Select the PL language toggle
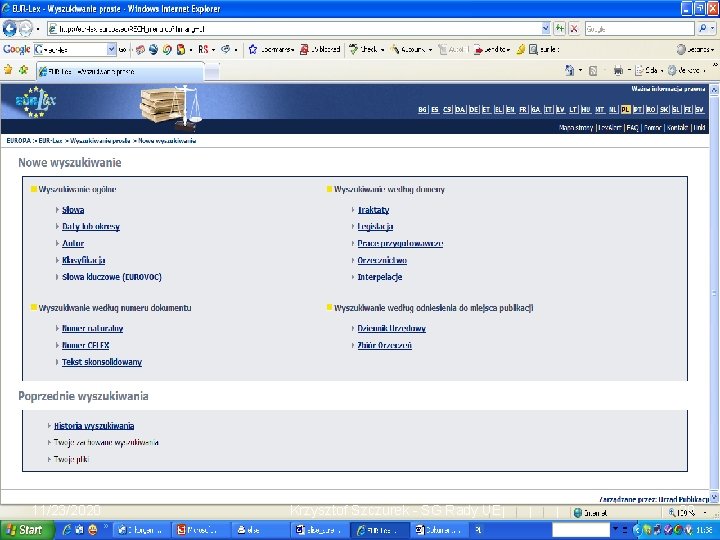 [625, 110]
